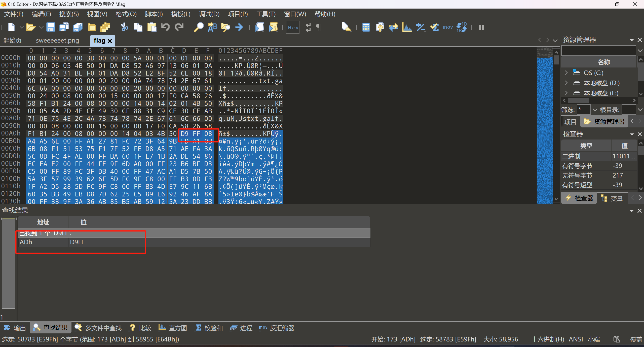The width and height of the screenshot is (644, 347).
Task: Open the new-file dropdown arrow
Action: pyautogui.click(x=22, y=27)
